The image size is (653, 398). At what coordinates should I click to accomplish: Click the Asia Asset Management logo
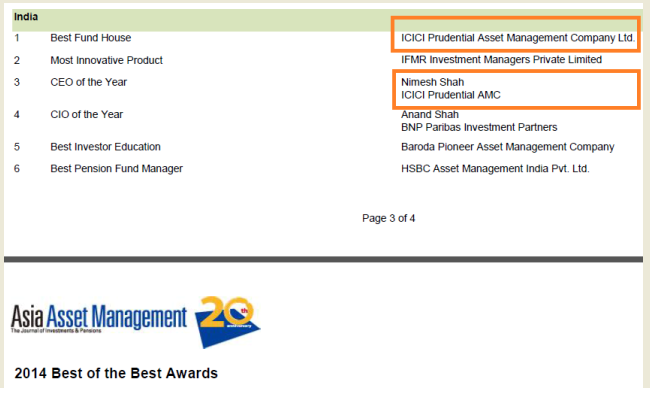[99, 318]
